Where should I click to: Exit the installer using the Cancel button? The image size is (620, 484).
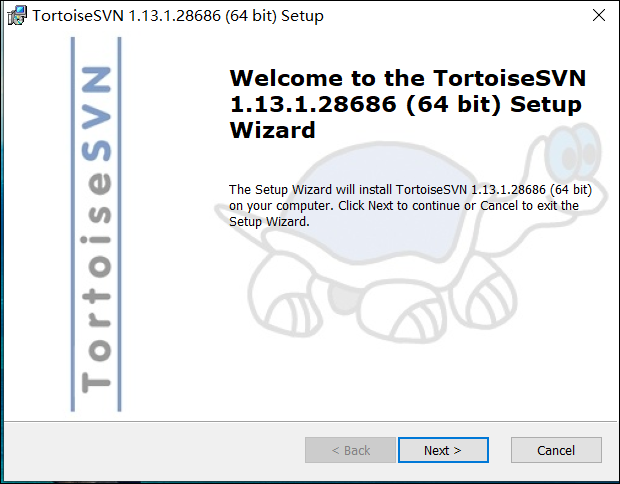tap(556, 450)
